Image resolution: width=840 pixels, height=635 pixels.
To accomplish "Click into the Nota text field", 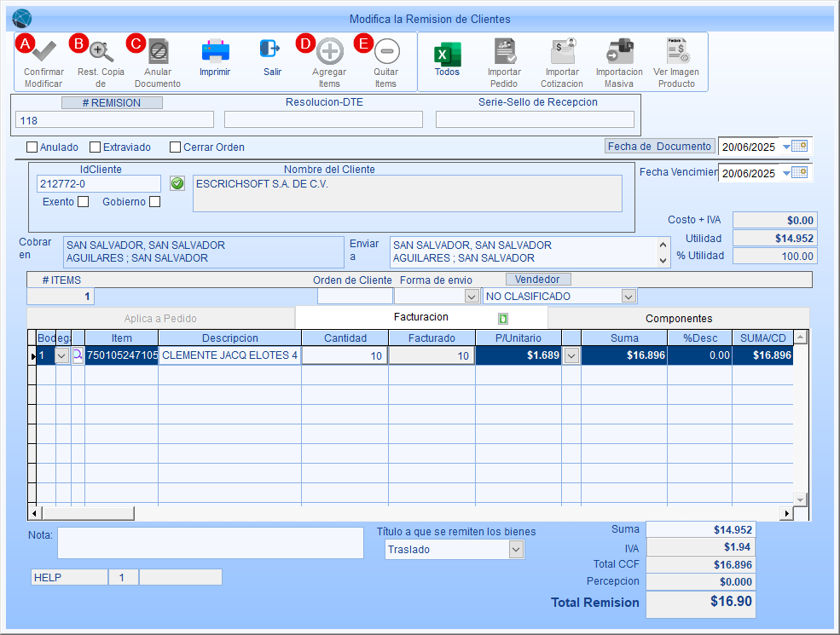I will click(210, 542).
